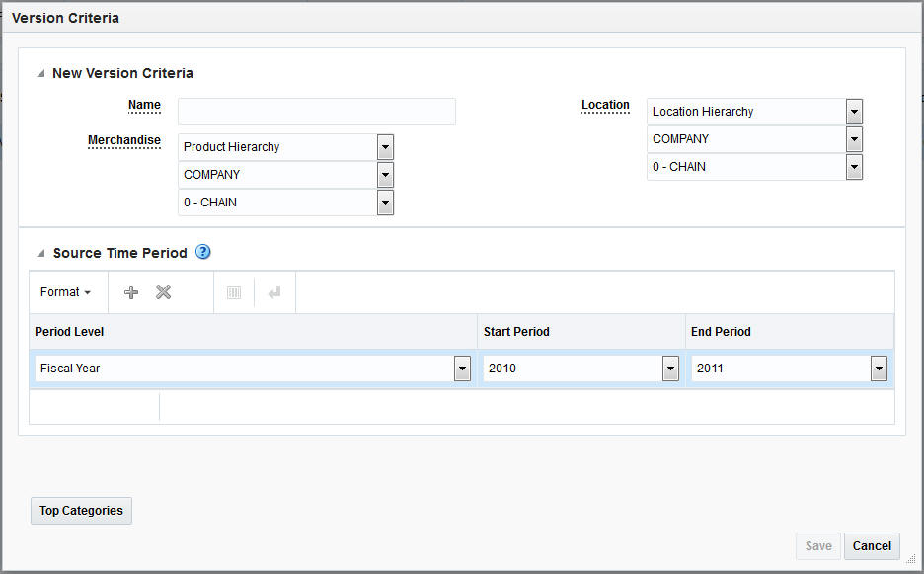Click the Save button
Image resolution: width=924 pixels, height=574 pixels.
pyautogui.click(x=818, y=545)
